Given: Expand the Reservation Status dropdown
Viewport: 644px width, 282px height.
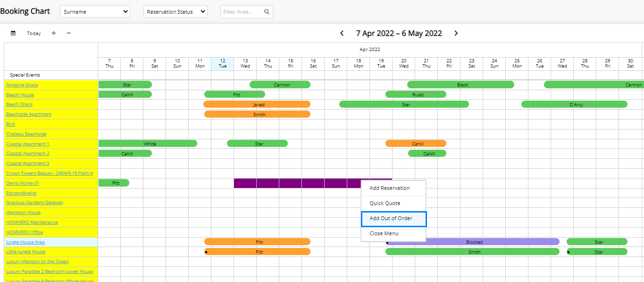Looking at the screenshot, I should coord(175,12).
